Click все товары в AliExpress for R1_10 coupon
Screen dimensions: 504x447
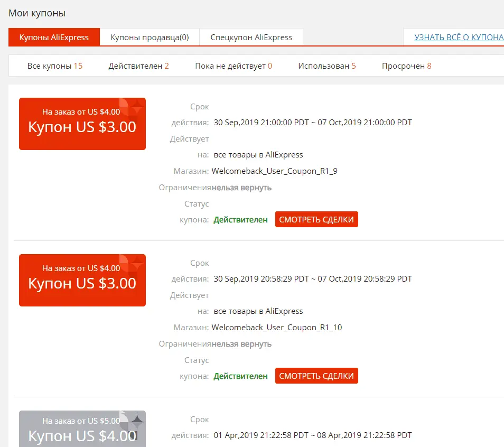[258, 311]
